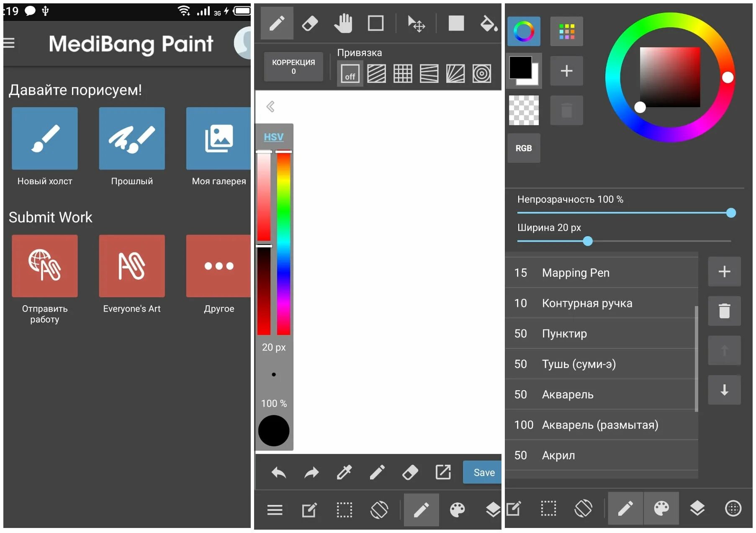This screenshot has height=533, width=756.
Task: Enable concentric circle snap guide
Action: coord(482,74)
